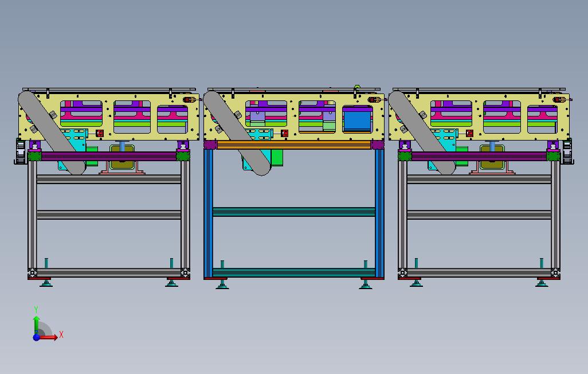This screenshot has height=374, width=588.
Task: Select the green block below the middle conveyor
Action: pos(277,157)
